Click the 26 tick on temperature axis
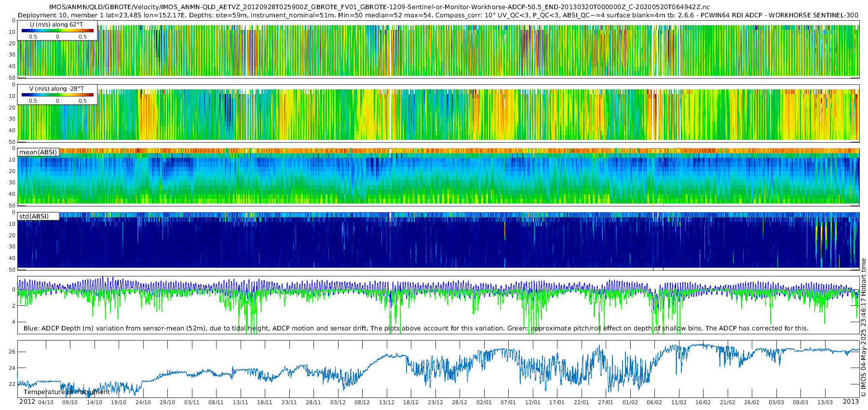This screenshot has height=410, width=868. 12,352
